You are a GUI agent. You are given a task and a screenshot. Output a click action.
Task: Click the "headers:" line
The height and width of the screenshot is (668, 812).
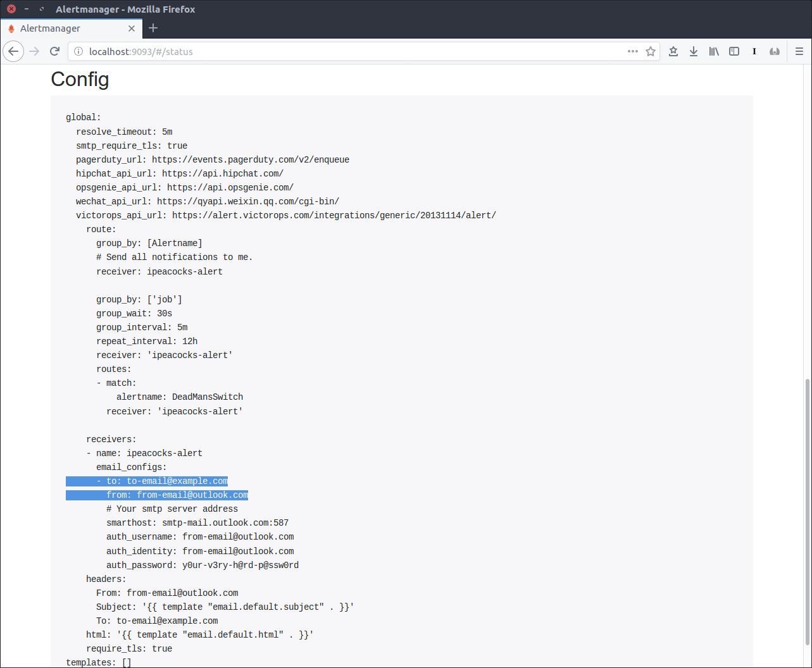[106, 579]
